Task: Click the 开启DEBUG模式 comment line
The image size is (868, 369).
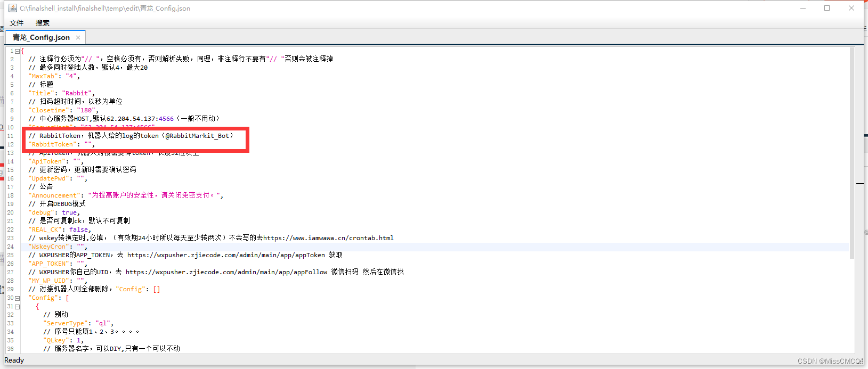Action: point(57,204)
